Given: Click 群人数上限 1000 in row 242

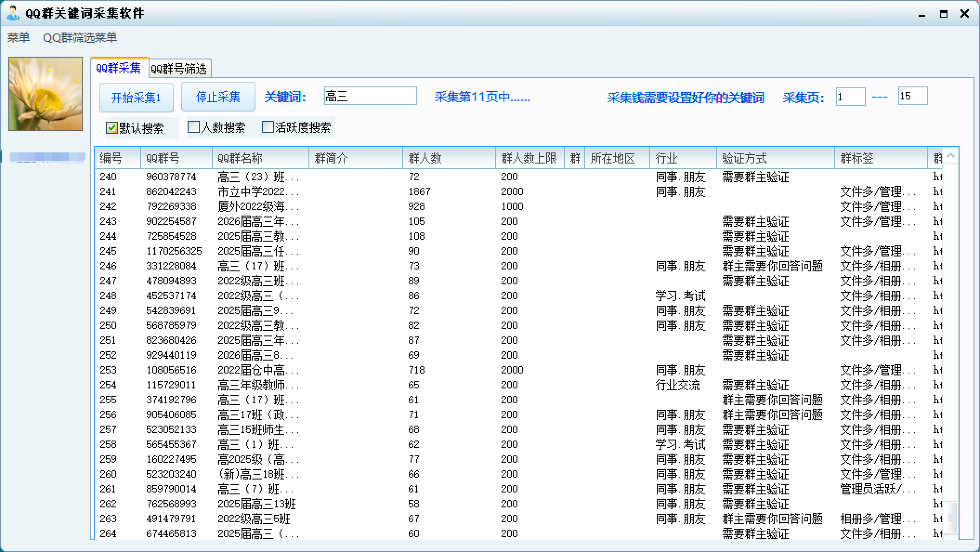Looking at the screenshot, I should click(x=512, y=206).
